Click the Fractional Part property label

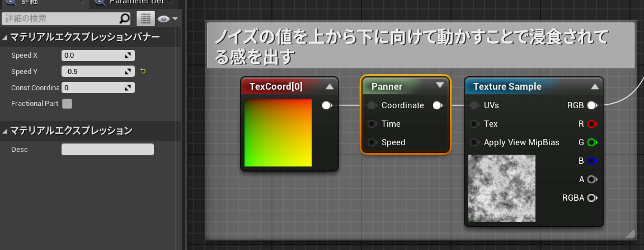35,104
